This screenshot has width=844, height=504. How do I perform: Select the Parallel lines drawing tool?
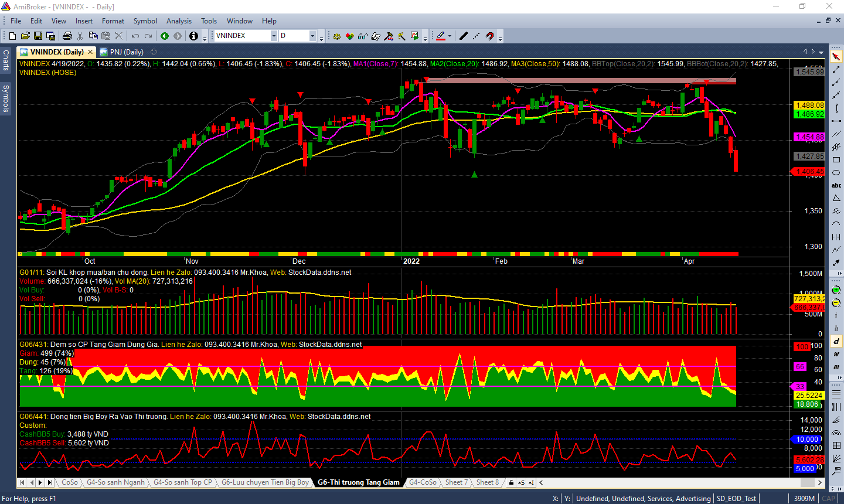(836, 134)
